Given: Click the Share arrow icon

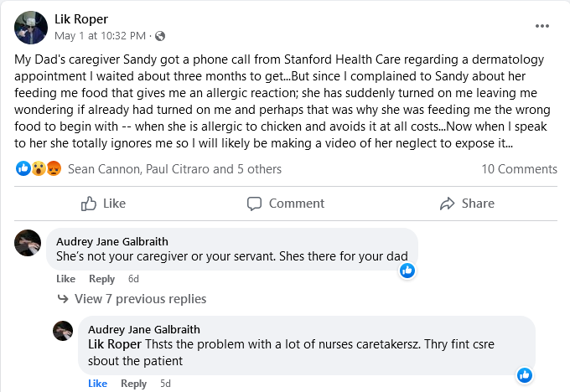Looking at the screenshot, I should tap(447, 204).
